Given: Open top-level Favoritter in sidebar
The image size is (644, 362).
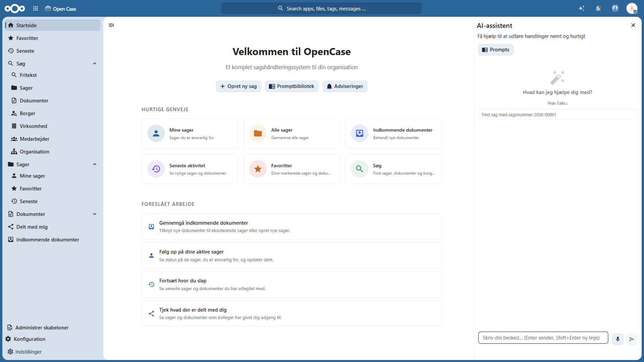Looking at the screenshot, I should (x=53, y=38).
